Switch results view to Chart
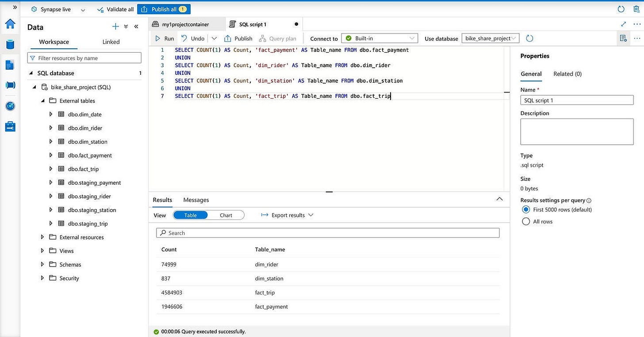 (x=226, y=215)
